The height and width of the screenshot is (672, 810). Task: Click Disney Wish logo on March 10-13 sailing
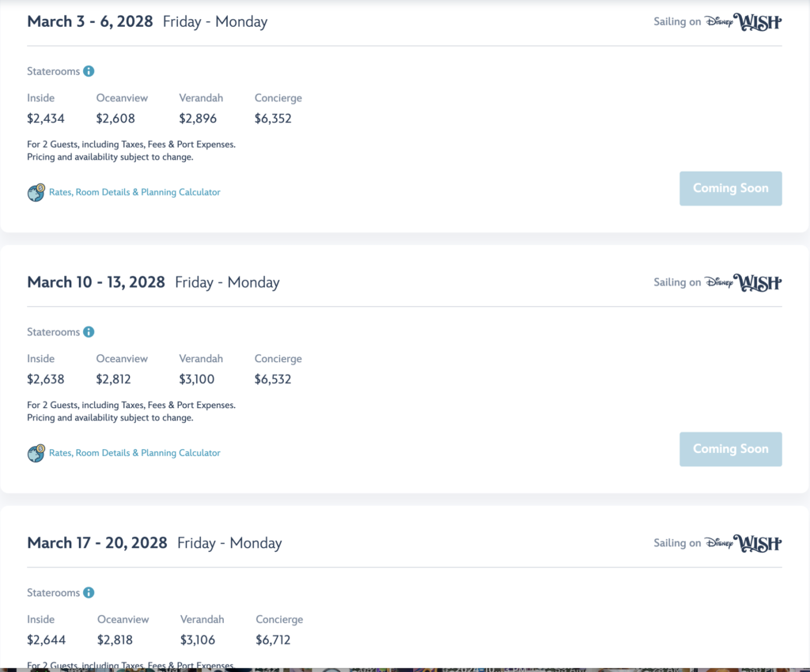point(744,282)
